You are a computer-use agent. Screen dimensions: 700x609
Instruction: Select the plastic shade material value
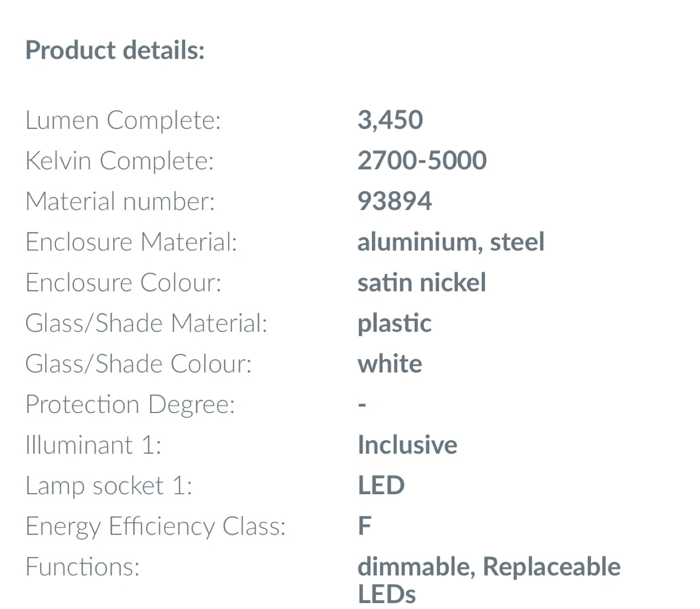[x=394, y=323]
